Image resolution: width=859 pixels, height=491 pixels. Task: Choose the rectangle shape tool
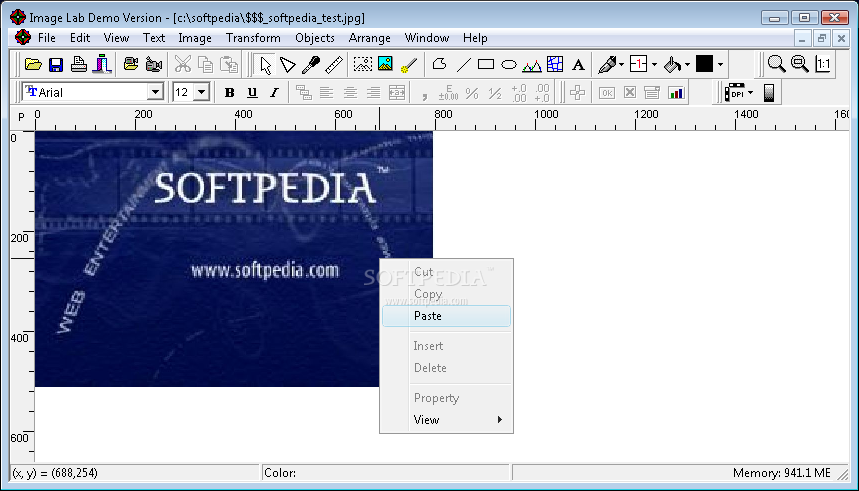point(486,65)
